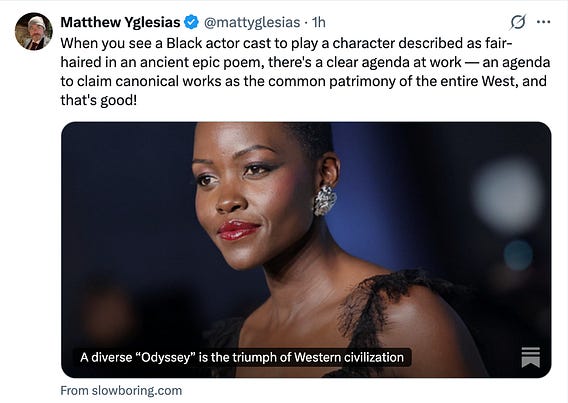Open the article card preview image
The image size is (568, 403).
pyautogui.click(x=306, y=250)
